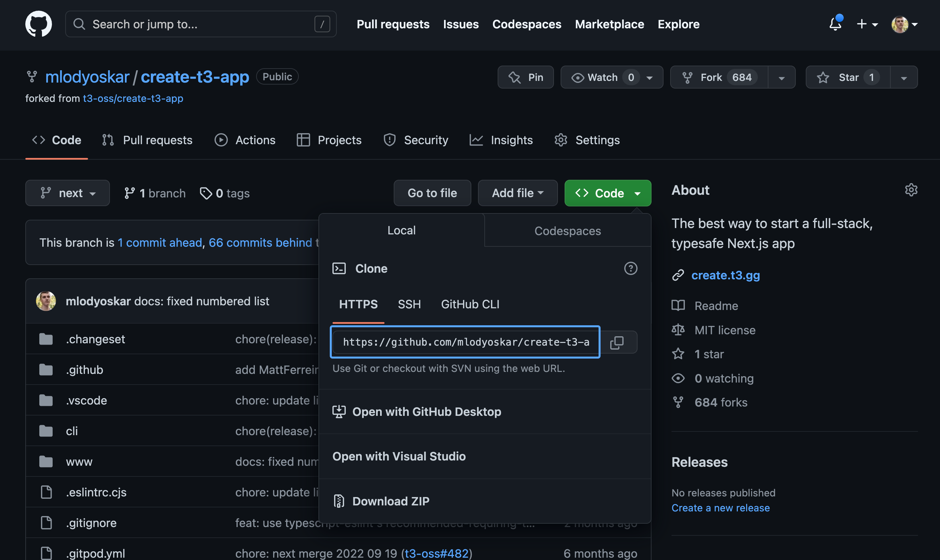Viewport: 940px width, 560px height.
Task: Open the user avatar menu
Action: click(904, 24)
